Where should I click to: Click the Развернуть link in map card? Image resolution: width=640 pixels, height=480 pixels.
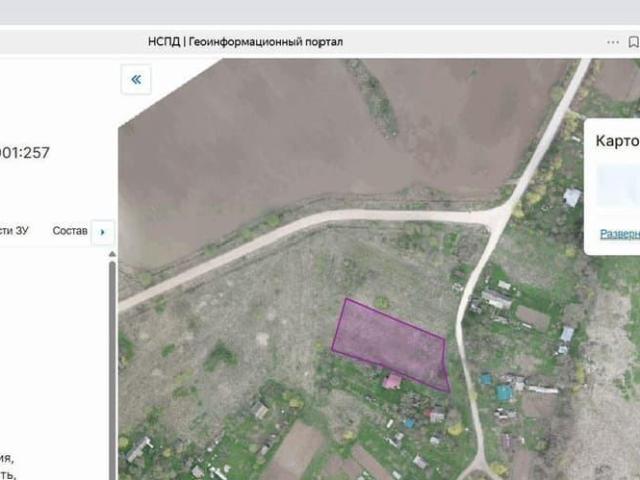(620, 234)
